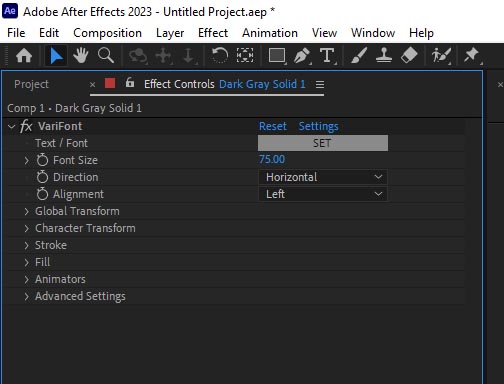Open the Composition menu
This screenshot has height=384, width=504.
click(107, 33)
